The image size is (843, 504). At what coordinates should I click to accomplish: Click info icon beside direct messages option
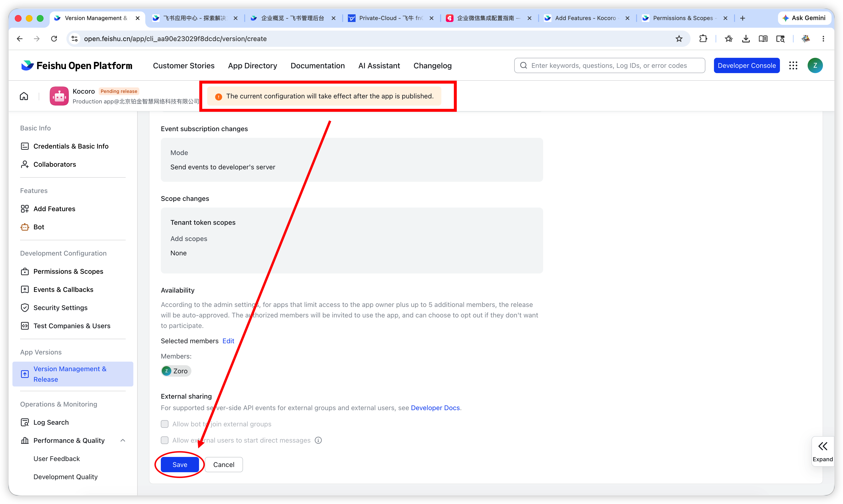[x=318, y=440]
